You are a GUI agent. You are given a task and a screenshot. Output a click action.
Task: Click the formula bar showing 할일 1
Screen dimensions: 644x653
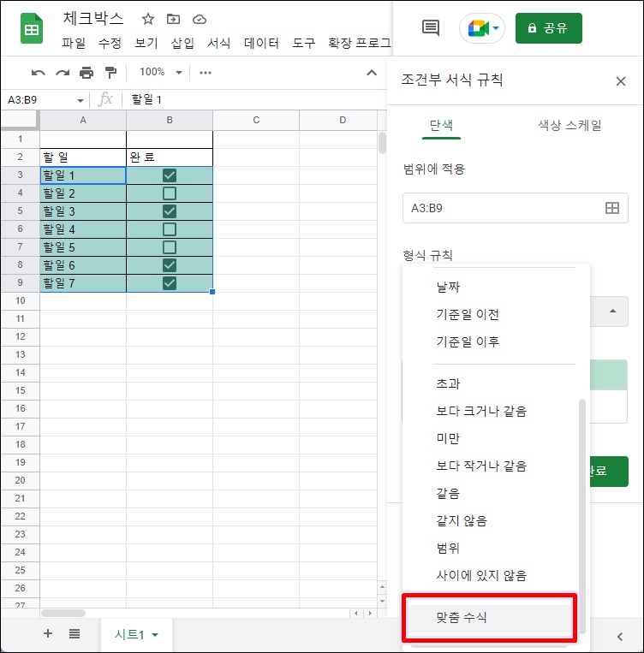coord(253,99)
